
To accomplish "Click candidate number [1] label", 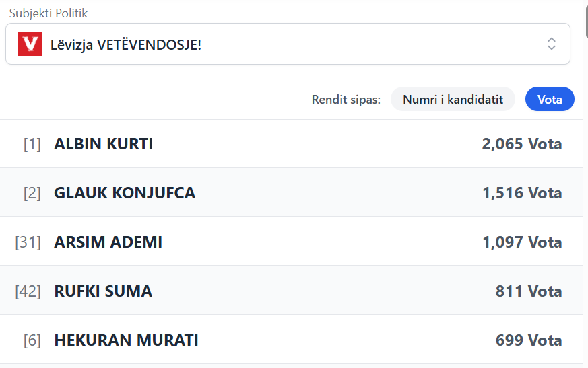I will coord(32,144).
